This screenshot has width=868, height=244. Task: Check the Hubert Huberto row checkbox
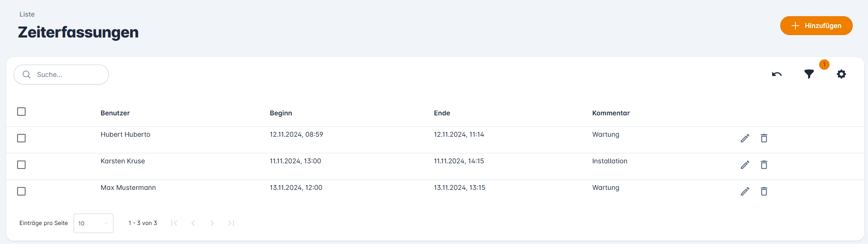pyautogui.click(x=21, y=138)
